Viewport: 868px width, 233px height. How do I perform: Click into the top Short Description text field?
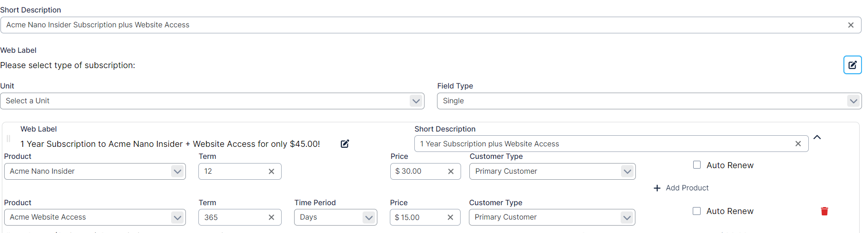(x=416, y=25)
